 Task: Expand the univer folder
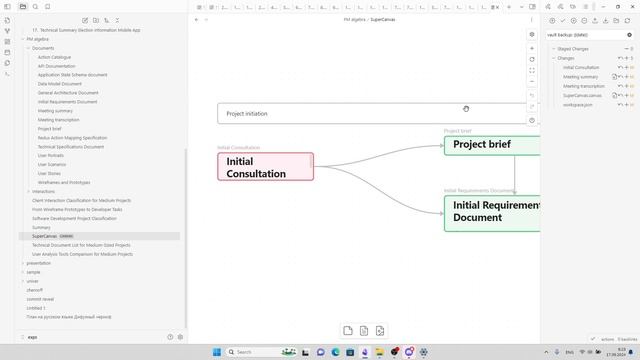(x=23, y=281)
